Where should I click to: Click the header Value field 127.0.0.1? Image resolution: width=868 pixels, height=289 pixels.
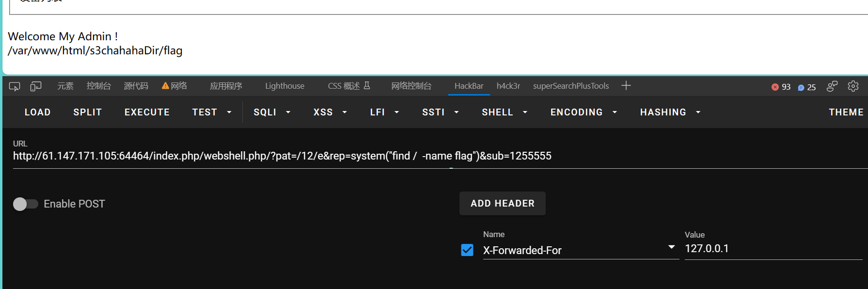(773, 249)
